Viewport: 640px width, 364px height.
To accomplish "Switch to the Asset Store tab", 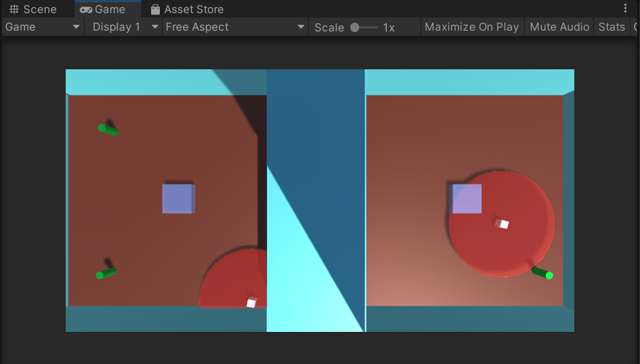I will pyautogui.click(x=188, y=9).
